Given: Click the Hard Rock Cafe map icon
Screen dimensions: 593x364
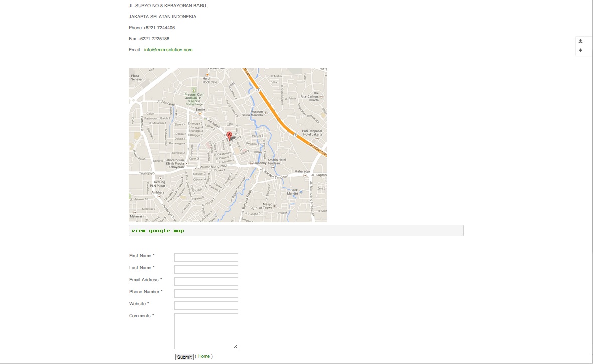Looking at the screenshot, I should tap(207, 75).
